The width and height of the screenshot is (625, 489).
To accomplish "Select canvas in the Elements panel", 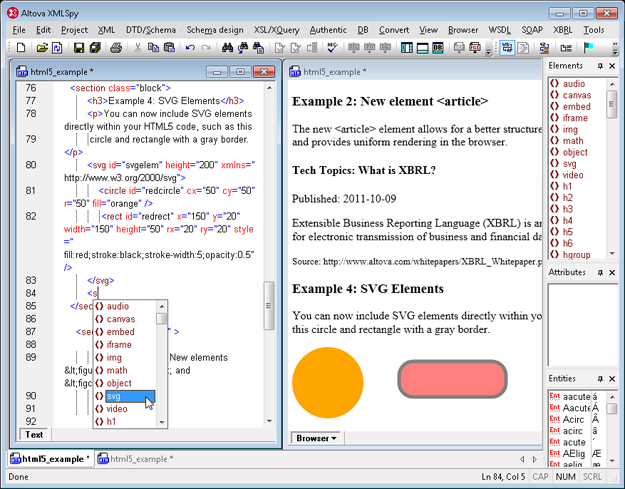I will click(576, 96).
